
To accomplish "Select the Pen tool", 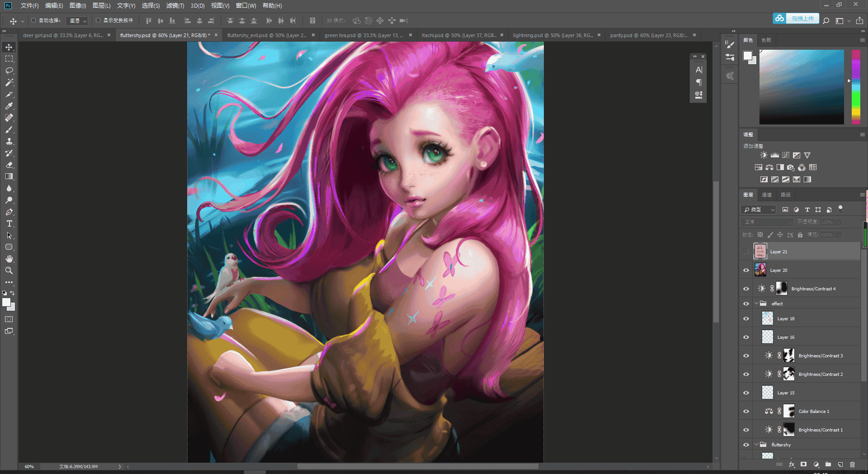I will (9, 212).
